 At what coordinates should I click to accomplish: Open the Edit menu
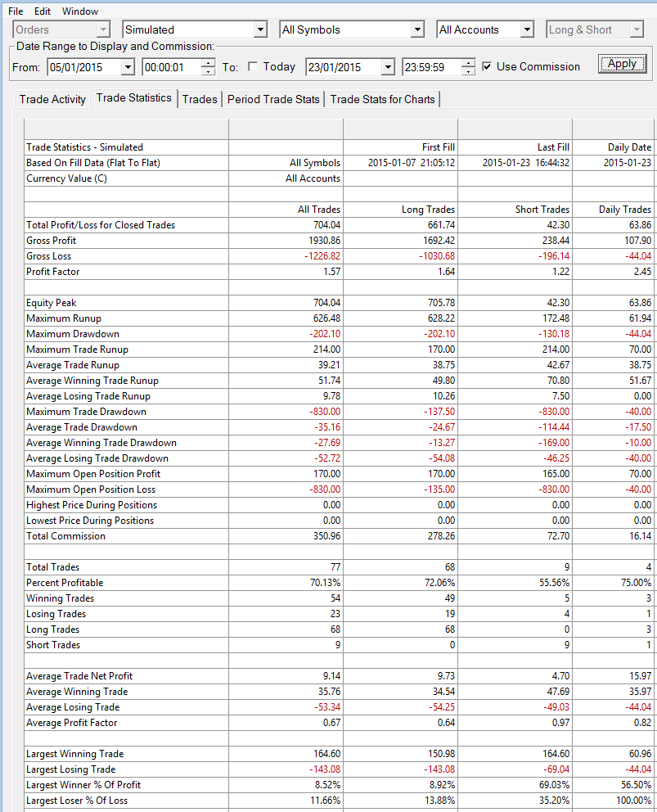(x=43, y=11)
